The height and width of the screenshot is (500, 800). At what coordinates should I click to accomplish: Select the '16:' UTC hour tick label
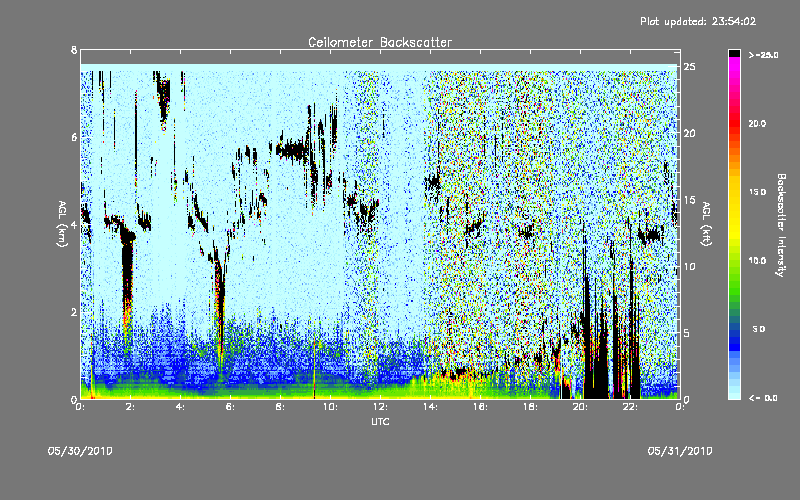pos(480,407)
